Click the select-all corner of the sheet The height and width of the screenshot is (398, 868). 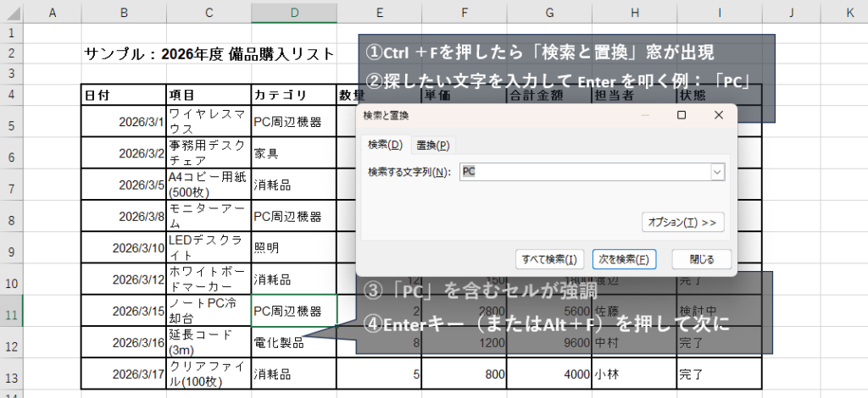point(11,12)
